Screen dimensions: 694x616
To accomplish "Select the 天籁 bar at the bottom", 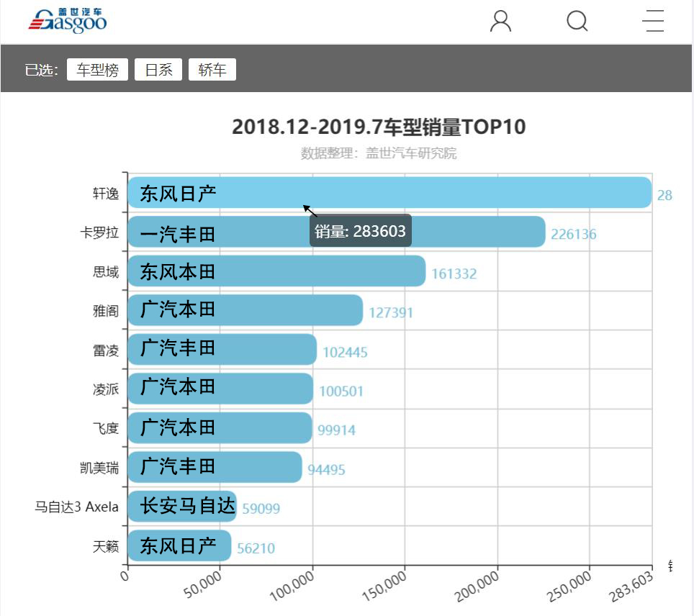I will pos(179,545).
